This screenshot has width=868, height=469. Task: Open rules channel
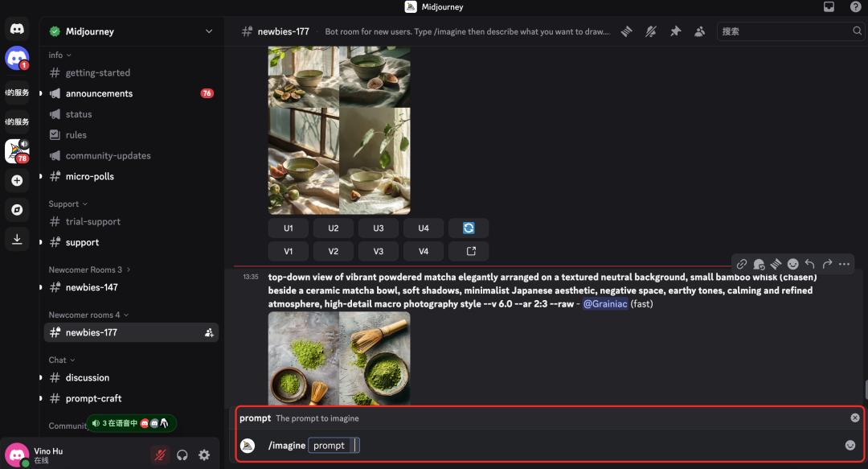coord(131,134)
